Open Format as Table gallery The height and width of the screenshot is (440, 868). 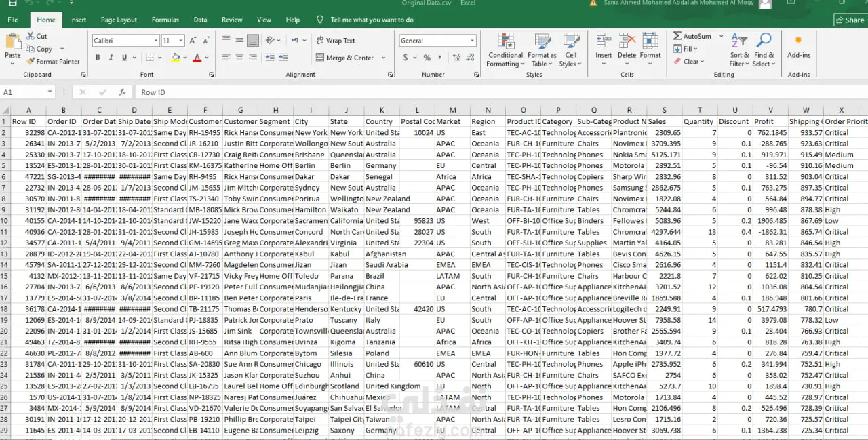tap(542, 49)
